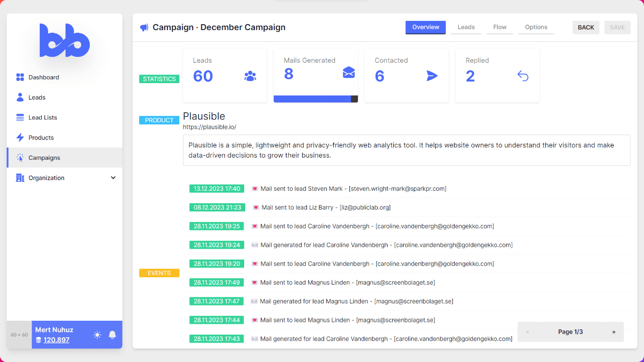Switch to the Leads tab
Image resolution: width=644 pixels, height=362 pixels.
(x=466, y=27)
